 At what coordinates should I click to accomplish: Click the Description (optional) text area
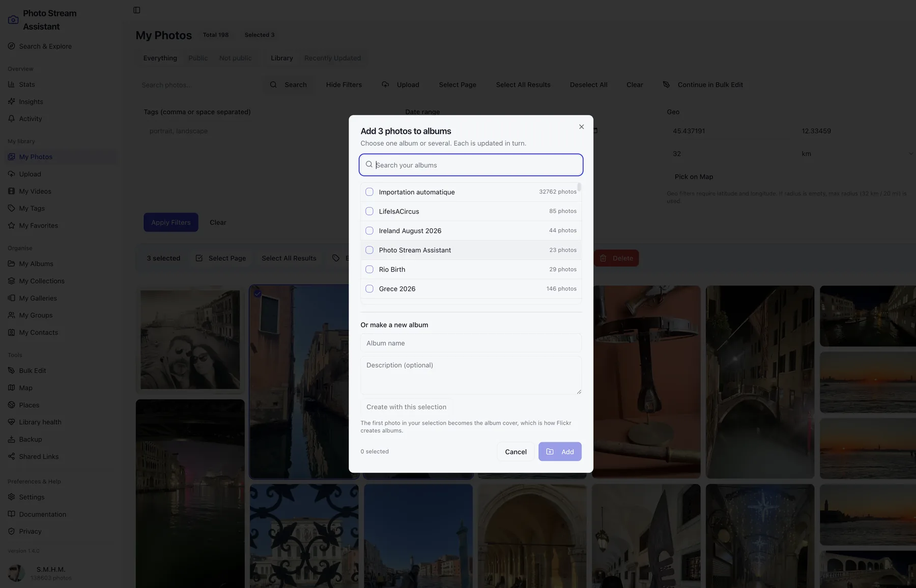coord(471,375)
